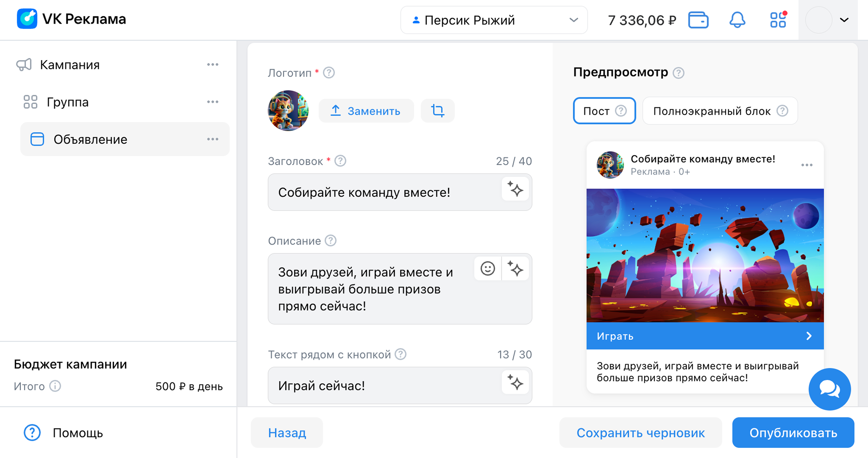Image resolution: width=868 pixels, height=458 pixels.
Task: Show help for Заголовок field
Action: tap(340, 161)
